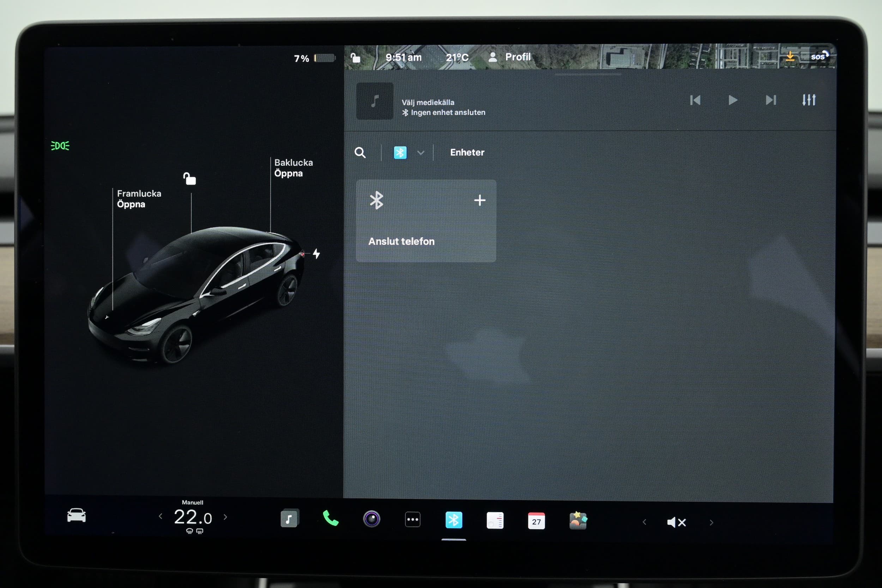The width and height of the screenshot is (882, 588).
Task: Open the Profil driver profile menu
Action: pyautogui.click(x=510, y=57)
